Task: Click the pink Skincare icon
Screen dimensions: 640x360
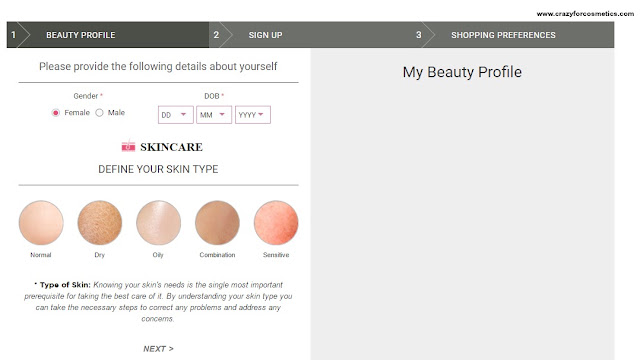Action: [x=128, y=146]
